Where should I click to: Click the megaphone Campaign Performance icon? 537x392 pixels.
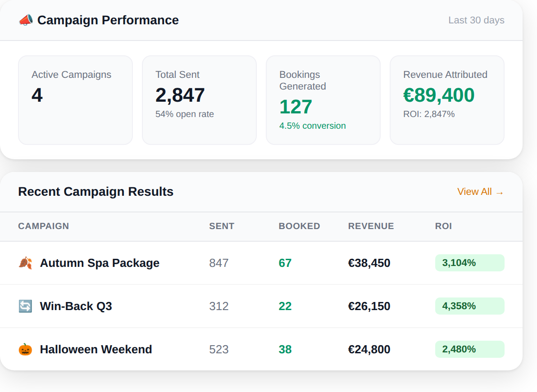click(26, 20)
